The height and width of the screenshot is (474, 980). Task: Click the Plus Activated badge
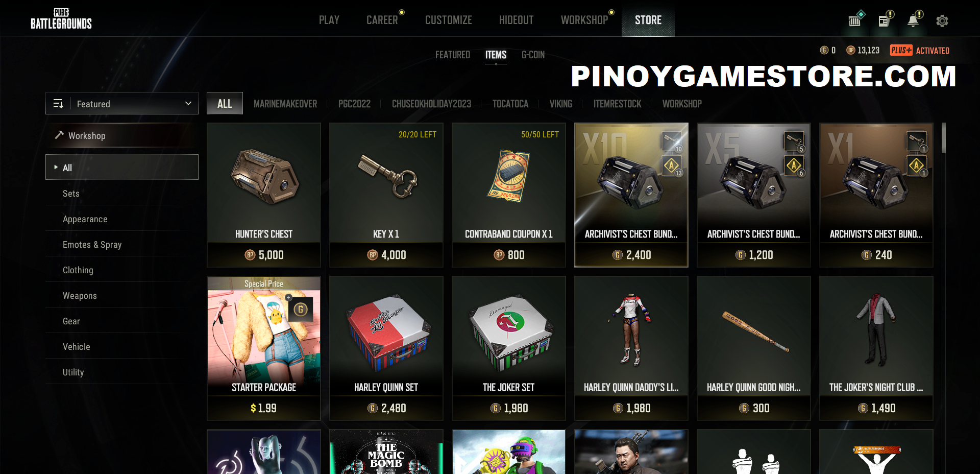tap(919, 50)
